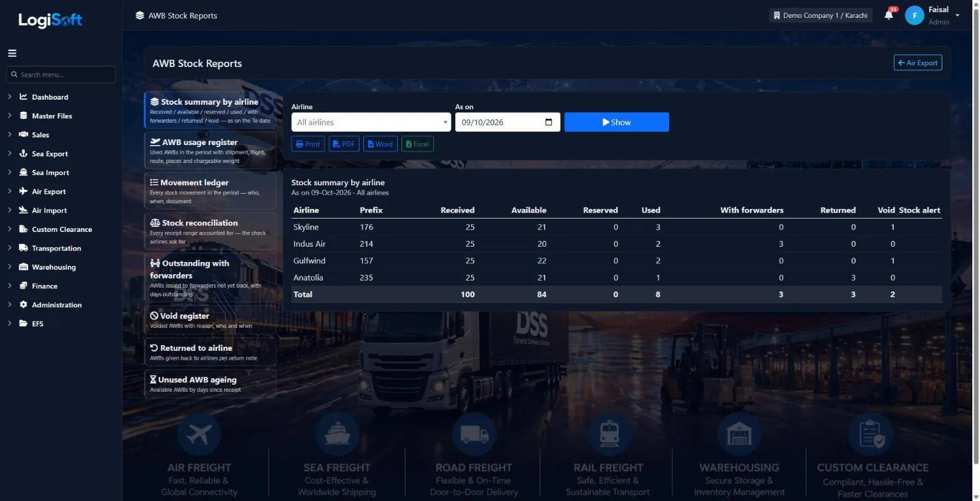
Task: Click the hamburger menu toggle icon
Action: pyautogui.click(x=12, y=54)
